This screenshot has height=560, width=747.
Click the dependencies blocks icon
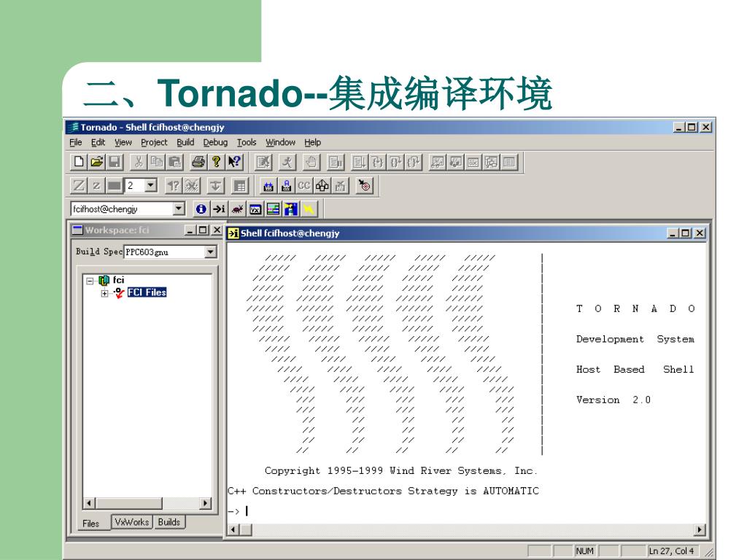(x=322, y=186)
